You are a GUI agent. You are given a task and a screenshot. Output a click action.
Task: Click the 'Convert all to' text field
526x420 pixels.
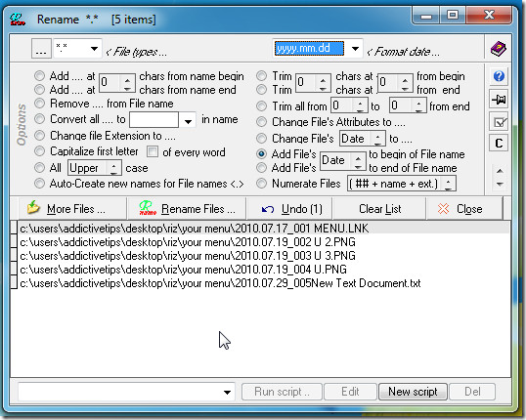click(153, 120)
